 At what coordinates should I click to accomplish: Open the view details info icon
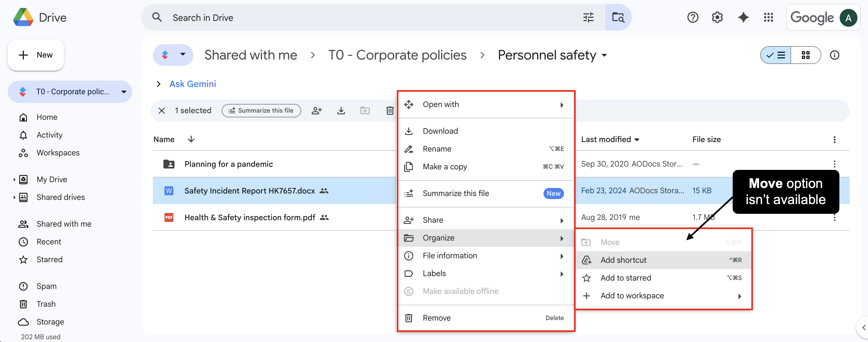(x=834, y=55)
